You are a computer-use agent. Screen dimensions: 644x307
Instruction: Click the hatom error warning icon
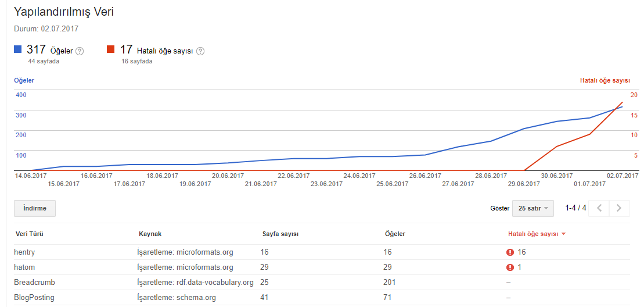click(510, 267)
